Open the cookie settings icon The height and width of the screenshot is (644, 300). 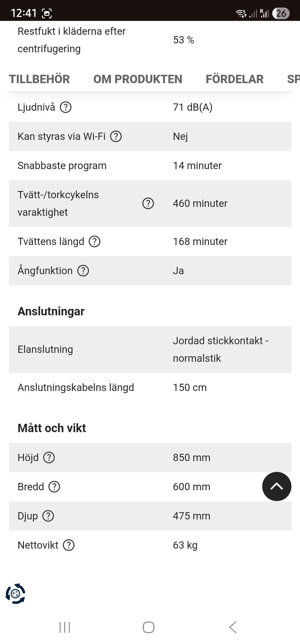(x=15, y=593)
